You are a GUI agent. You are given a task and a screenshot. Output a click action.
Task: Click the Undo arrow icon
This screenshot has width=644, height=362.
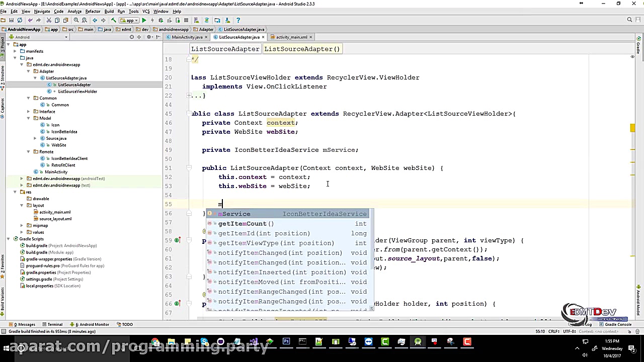point(30,20)
